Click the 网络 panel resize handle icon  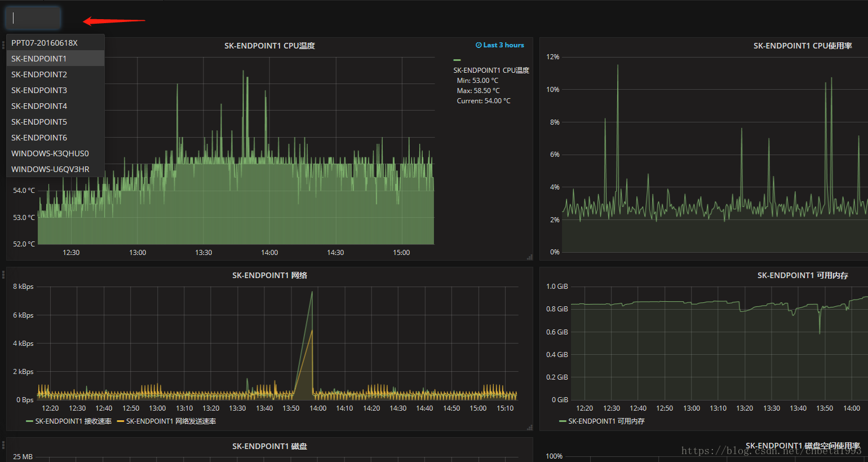click(x=529, y=427)
